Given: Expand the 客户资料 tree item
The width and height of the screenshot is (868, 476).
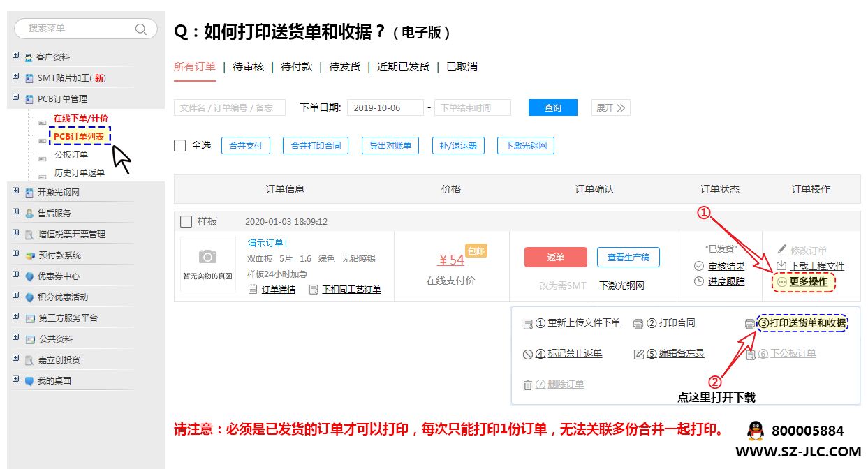Looking at the screenshot, I should (x=15, y=56).
